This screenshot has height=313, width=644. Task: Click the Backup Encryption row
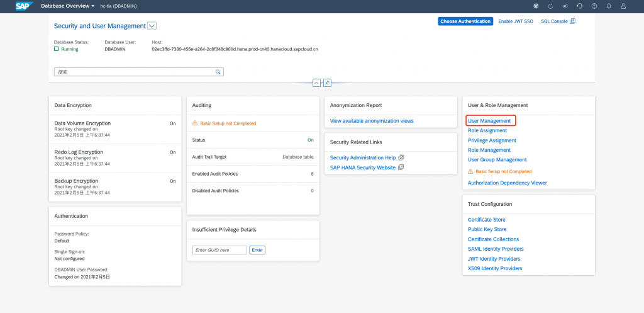[x=115, y=187]
